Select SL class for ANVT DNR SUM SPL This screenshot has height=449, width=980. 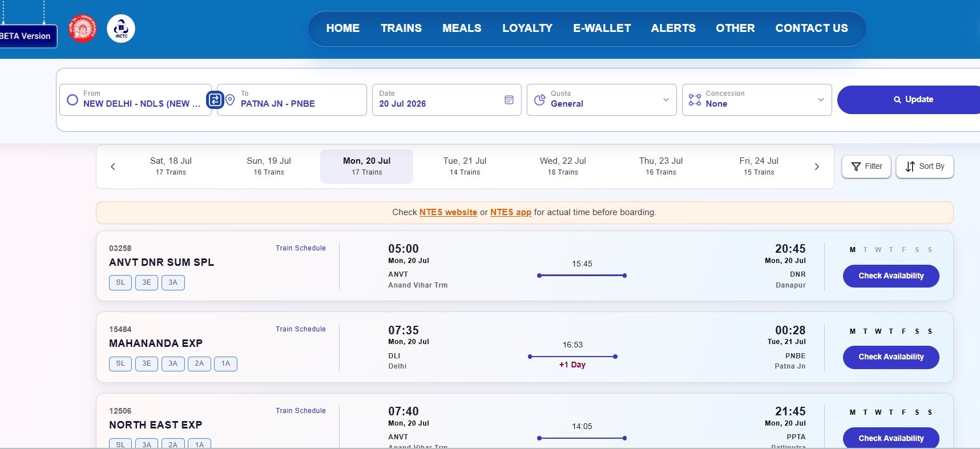(120, 282)
